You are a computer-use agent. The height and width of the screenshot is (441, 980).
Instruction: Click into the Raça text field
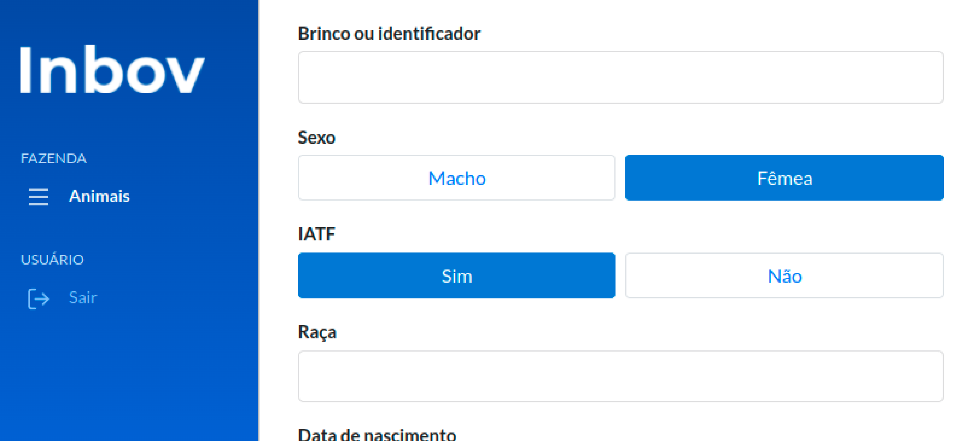620,376
